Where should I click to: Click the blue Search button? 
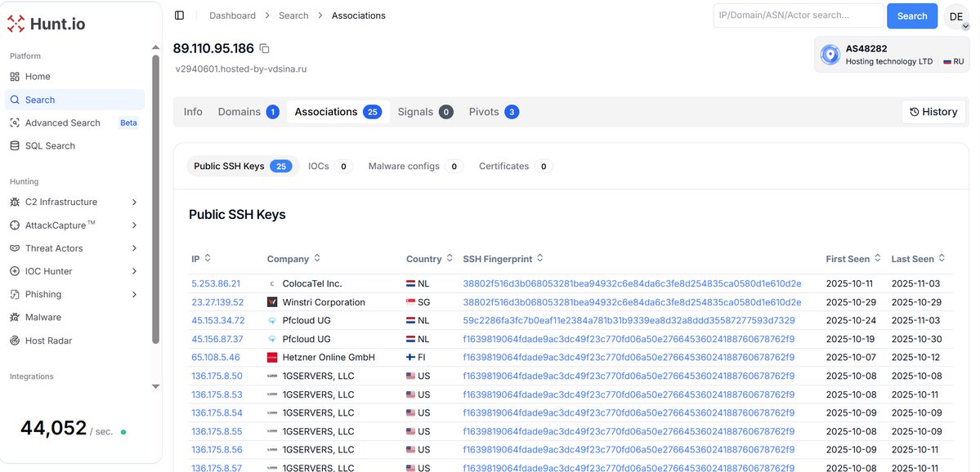coord(911,16)
